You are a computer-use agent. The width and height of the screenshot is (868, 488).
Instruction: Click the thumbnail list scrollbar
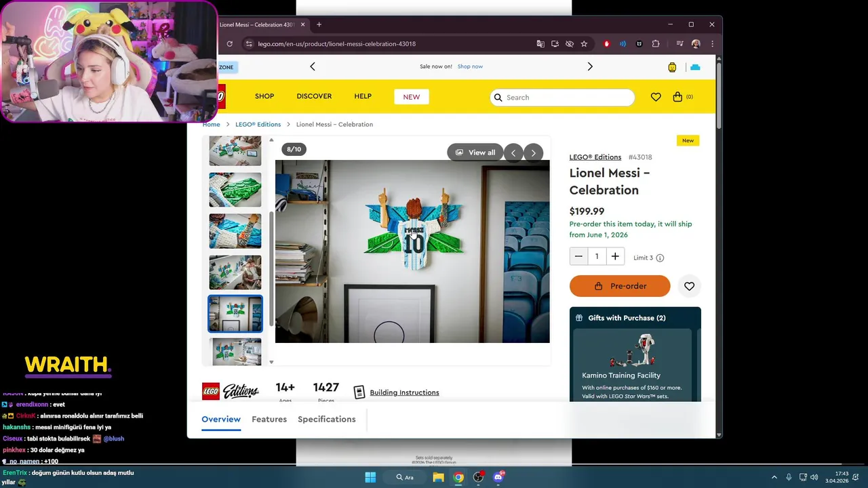(271, 268)
